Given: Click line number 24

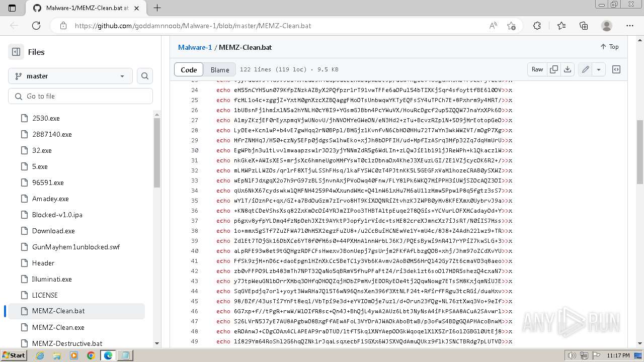Looking at the screenshot, I should pos(195,90).
